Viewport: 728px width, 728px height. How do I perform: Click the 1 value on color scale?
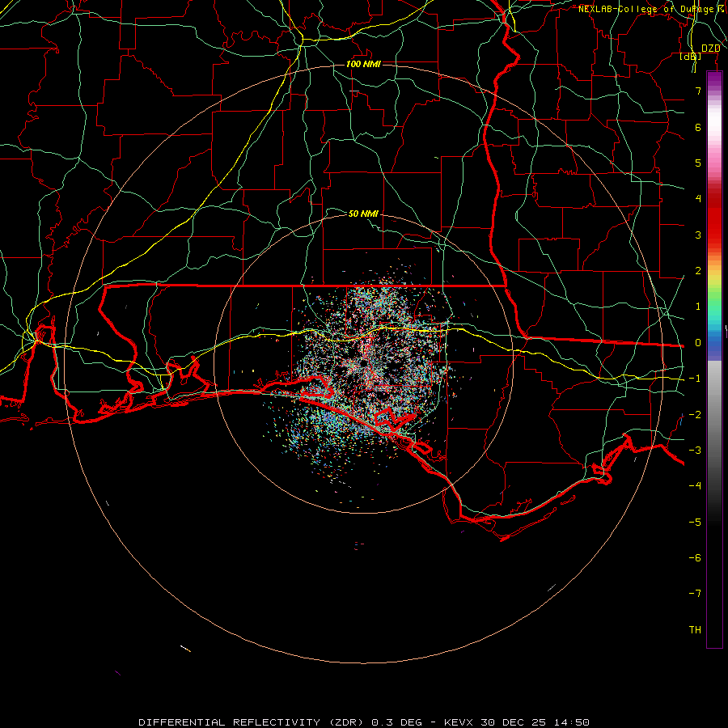click(x=698, y=307)
